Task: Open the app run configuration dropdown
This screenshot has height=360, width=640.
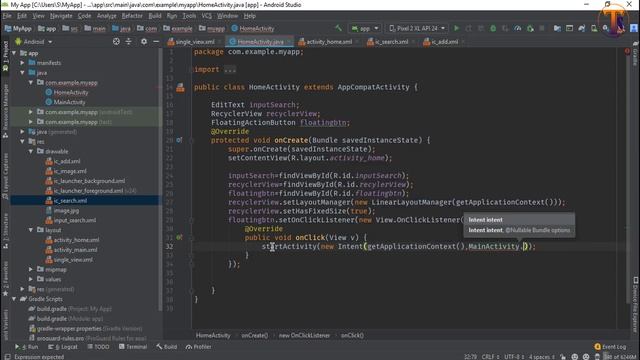Action: 365,28
